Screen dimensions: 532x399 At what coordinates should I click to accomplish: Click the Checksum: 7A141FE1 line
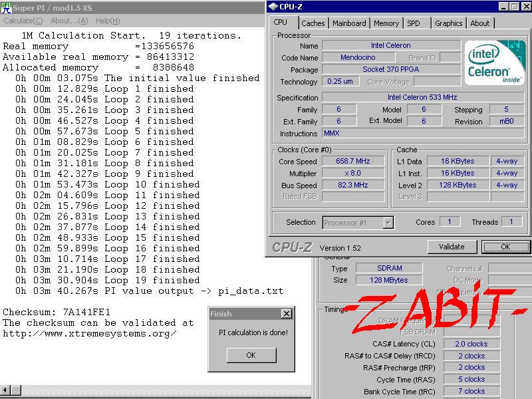[x=57, y=312]
